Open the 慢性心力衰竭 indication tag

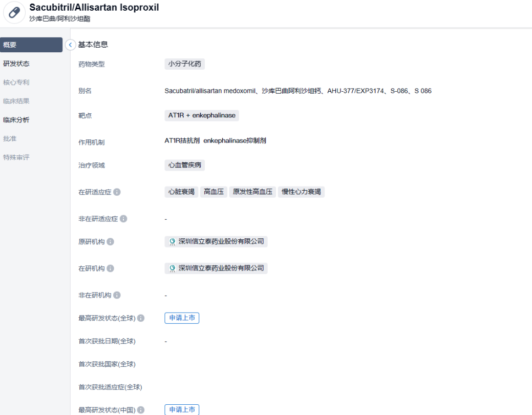[x=302, y=192]
